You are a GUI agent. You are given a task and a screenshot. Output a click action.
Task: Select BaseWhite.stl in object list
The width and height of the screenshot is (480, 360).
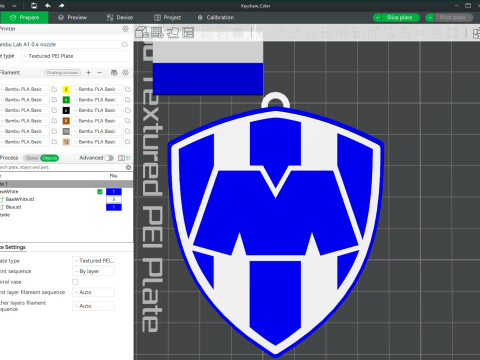click(20, 199)
